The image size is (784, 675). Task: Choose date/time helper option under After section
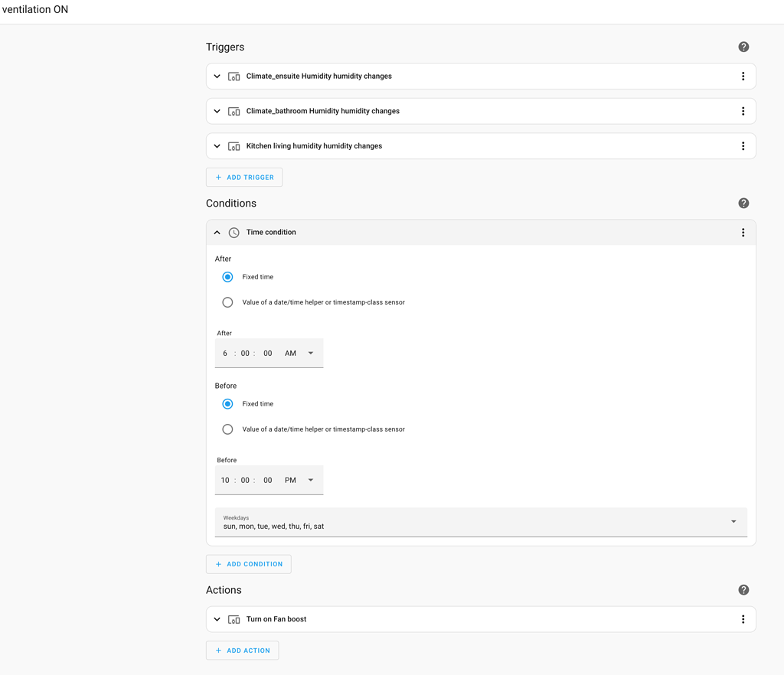click(x=227, y=302)
